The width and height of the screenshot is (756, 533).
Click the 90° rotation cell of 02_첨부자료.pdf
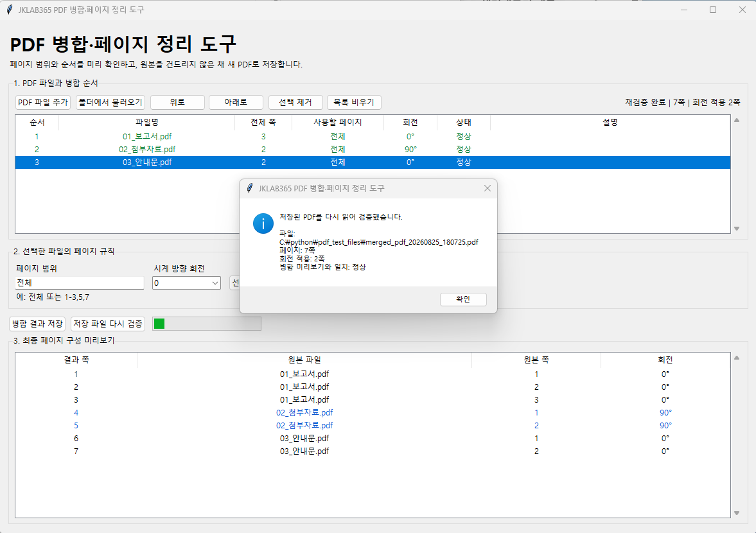410,150
